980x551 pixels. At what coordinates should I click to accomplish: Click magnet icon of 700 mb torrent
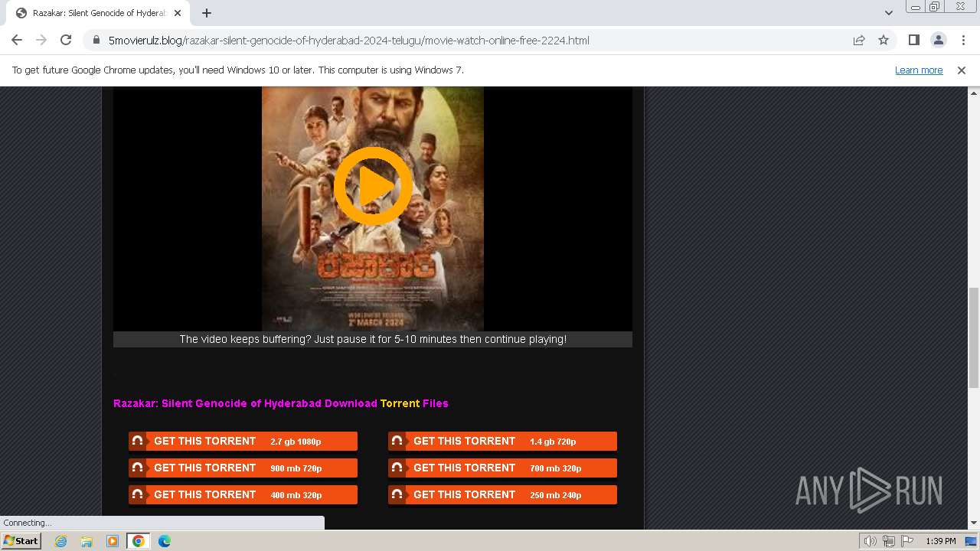point(397,468)
